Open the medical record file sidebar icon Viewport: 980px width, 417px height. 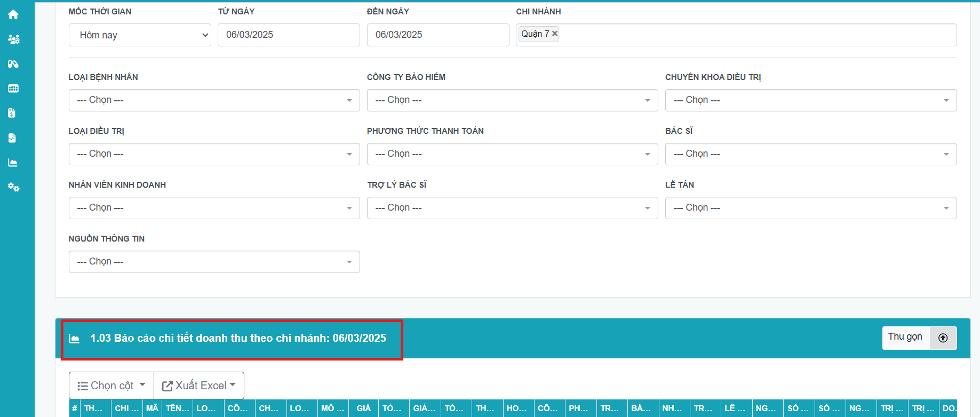[x=12, y=138]
